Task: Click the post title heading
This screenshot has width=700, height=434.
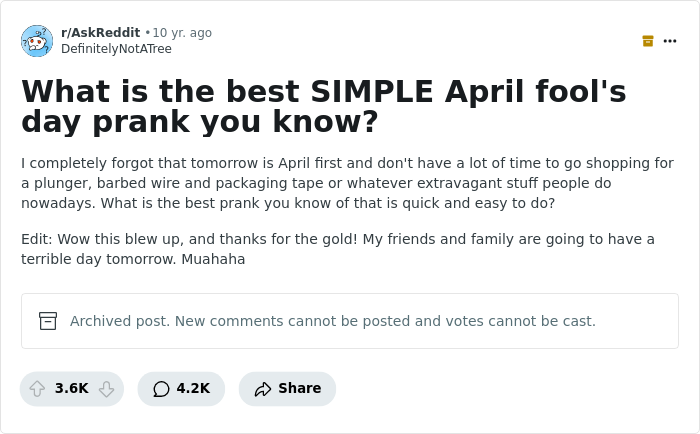Action: pos(323,106)
